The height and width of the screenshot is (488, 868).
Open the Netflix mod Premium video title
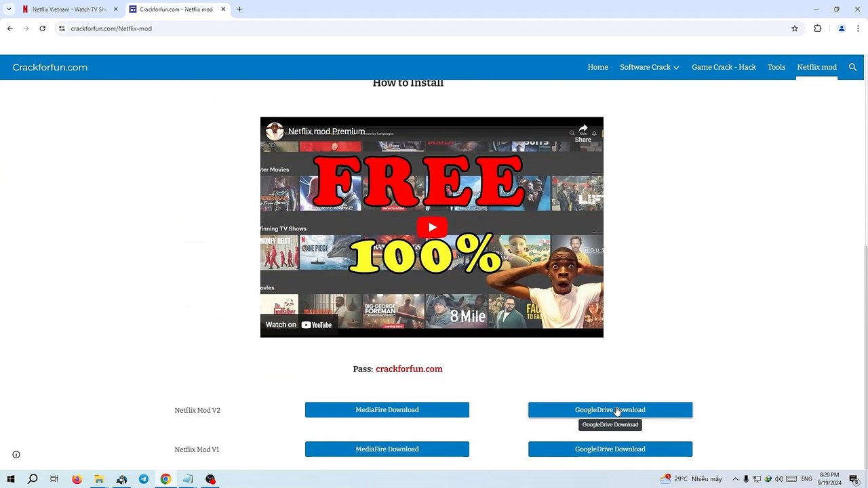coord(326,131)
